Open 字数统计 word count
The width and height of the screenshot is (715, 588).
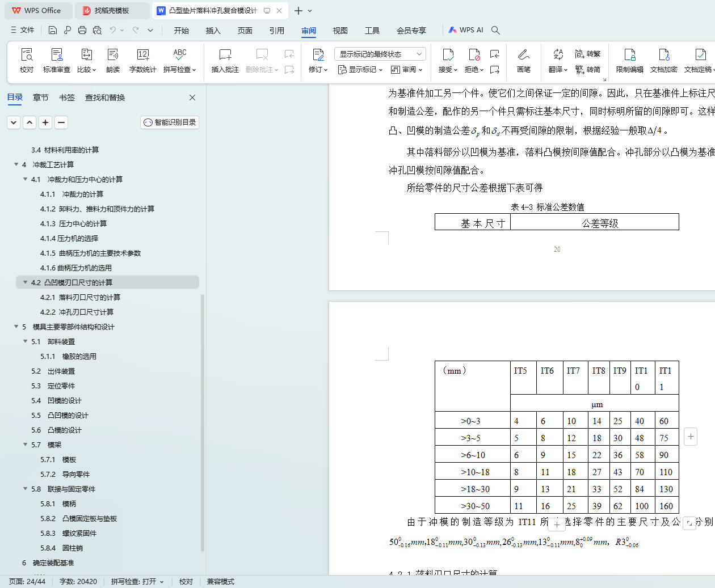143,61
